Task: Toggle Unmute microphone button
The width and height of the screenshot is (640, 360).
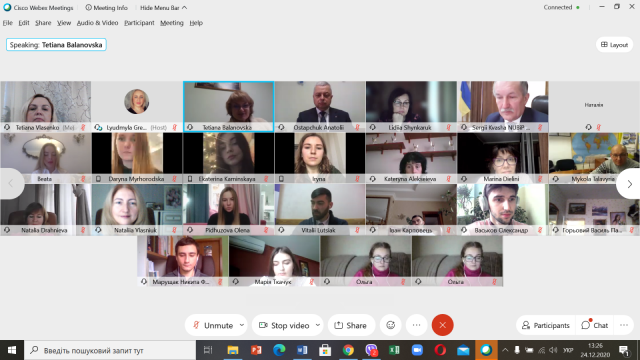Action: point(213,325)
